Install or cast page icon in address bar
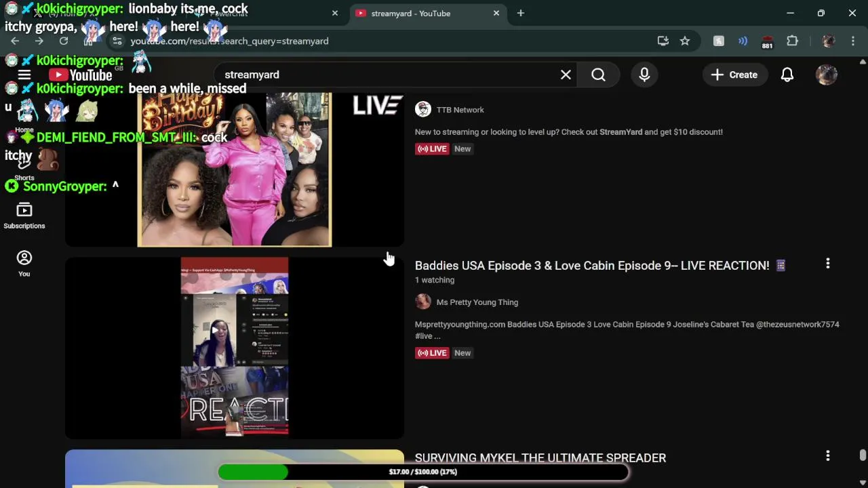The image size is (868, 488). click(663, 41)
